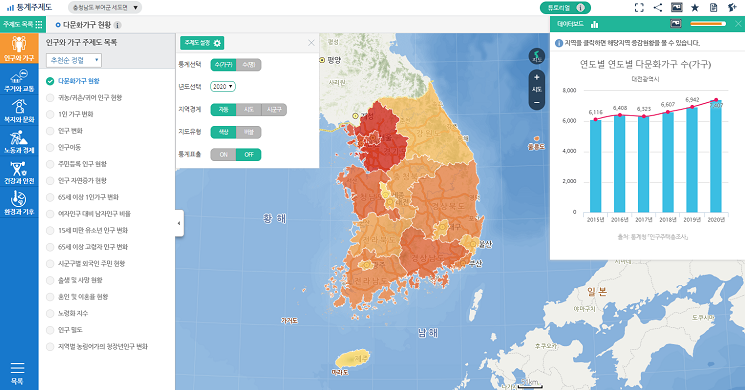Set 지도유형 to 색상
The image size is (745, 390).
click(x=223, y=132)
